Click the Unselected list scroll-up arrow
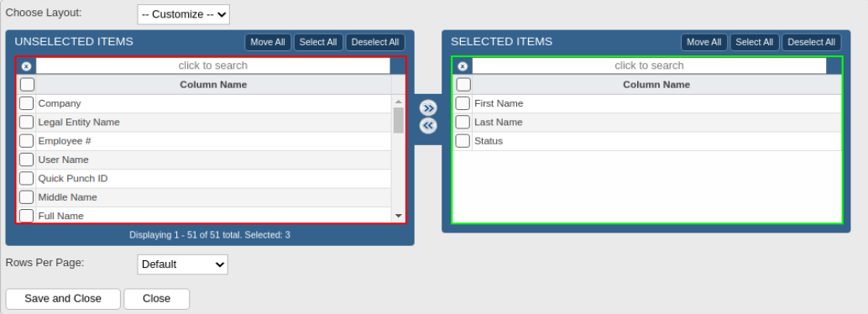This screenshot has height=314, width=868. 398,102
